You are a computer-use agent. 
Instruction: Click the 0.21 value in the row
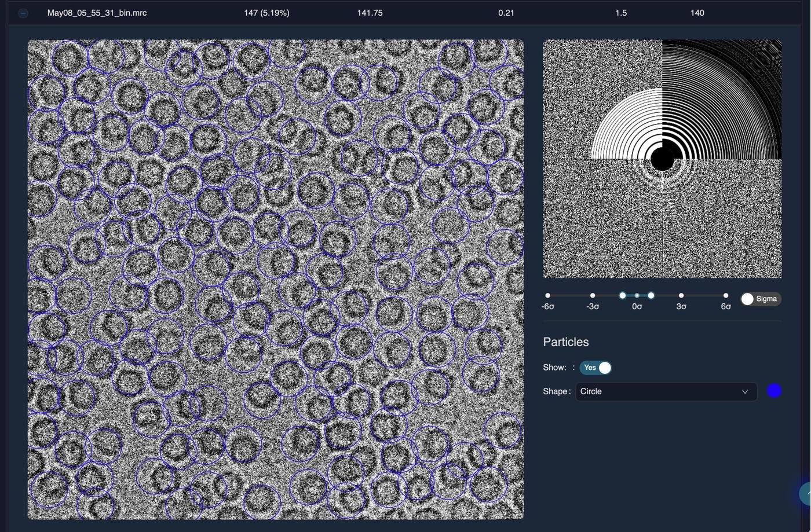tap(506, 13)
